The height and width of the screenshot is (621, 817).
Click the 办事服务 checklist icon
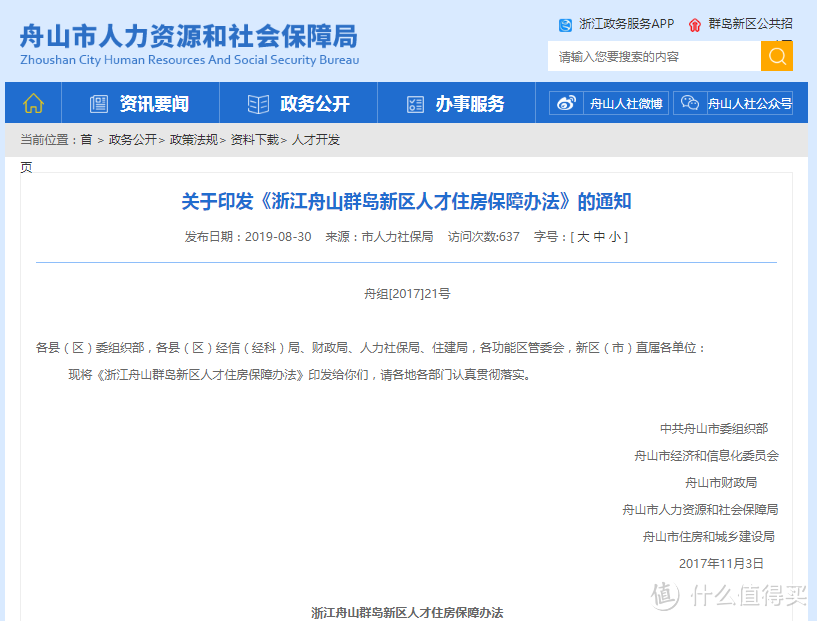tap(415, 104)
